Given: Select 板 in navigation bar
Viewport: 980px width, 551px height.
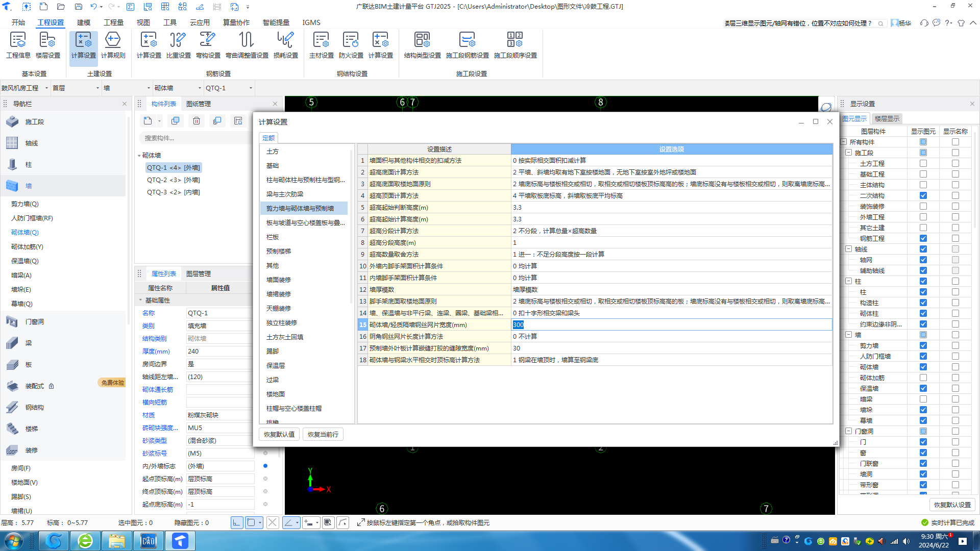Looking at the screenshot, I should tap(63, 364).
